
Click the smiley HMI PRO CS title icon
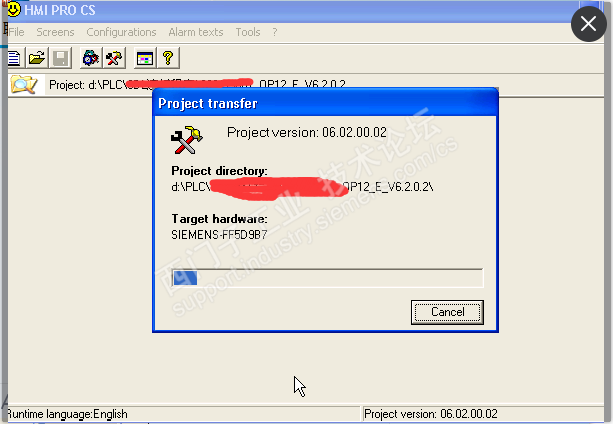14,9
